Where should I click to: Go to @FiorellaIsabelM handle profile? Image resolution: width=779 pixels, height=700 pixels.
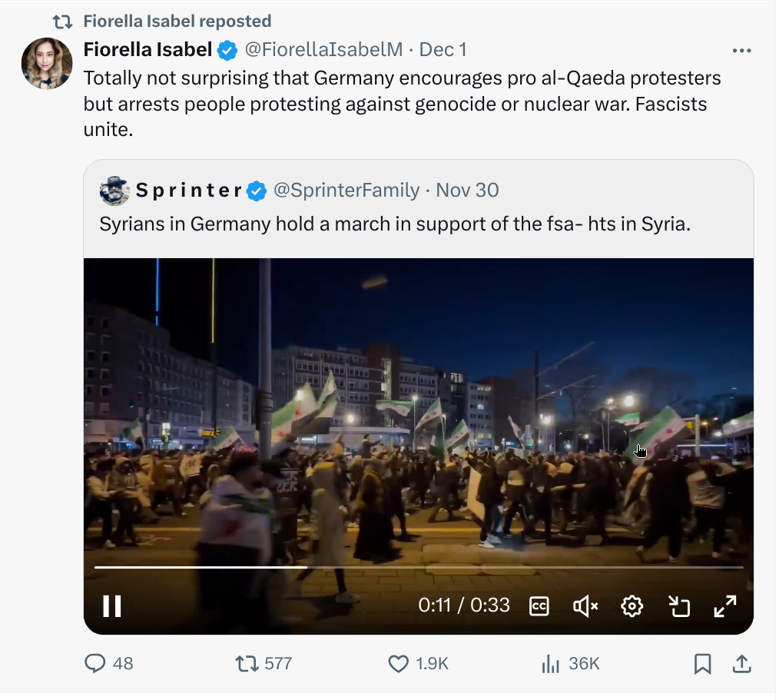pos(323,50)
